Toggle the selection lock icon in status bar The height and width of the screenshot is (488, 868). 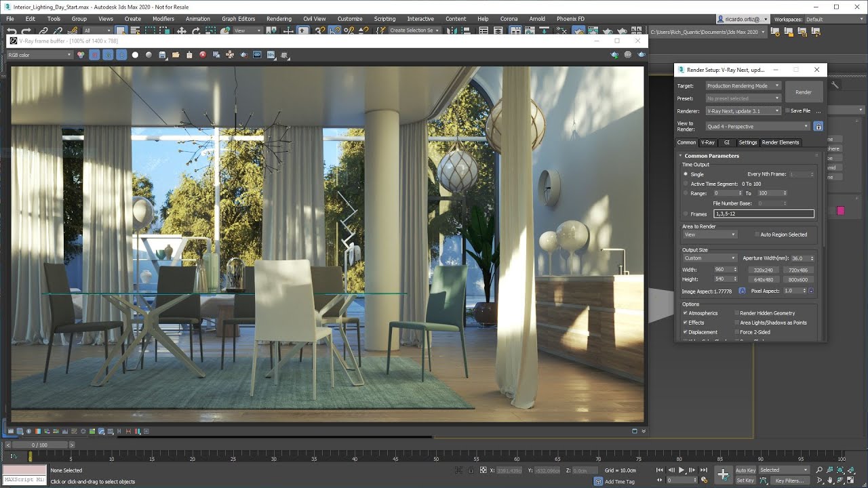pos(471,470)
